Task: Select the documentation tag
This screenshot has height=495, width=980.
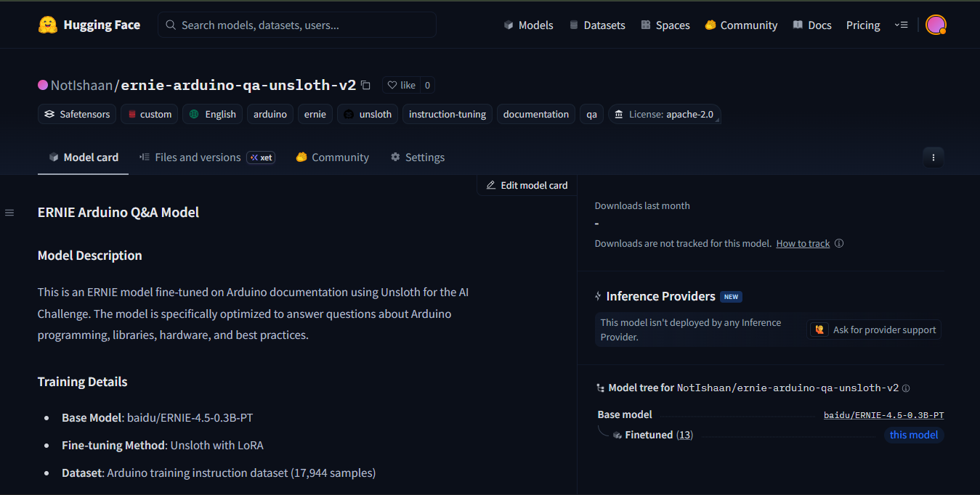Action: [x=536, y=114]
